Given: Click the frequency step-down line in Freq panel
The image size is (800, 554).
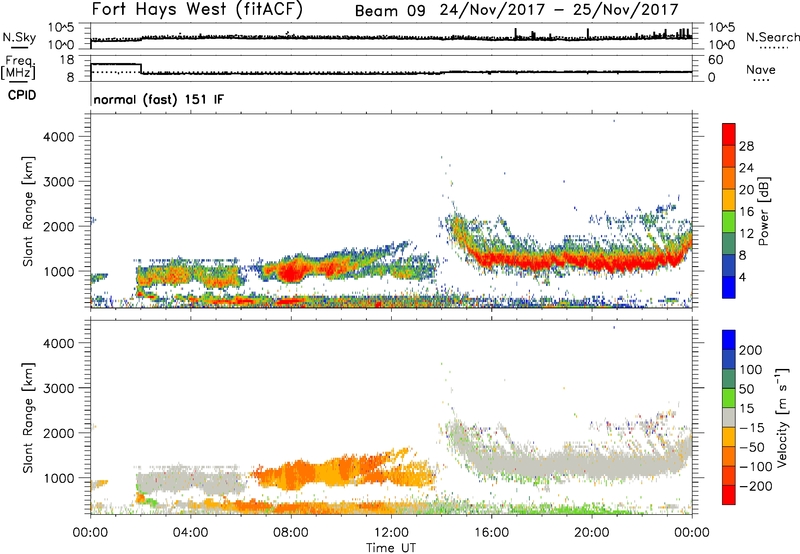Looking at the screenshot, I should click(141, 68).
